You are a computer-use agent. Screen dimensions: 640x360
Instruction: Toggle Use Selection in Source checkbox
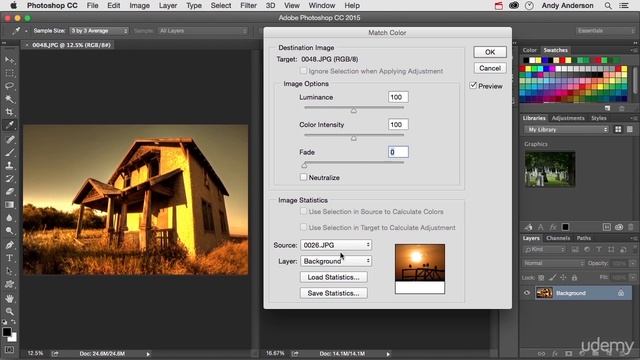click(x=303, y=211)
